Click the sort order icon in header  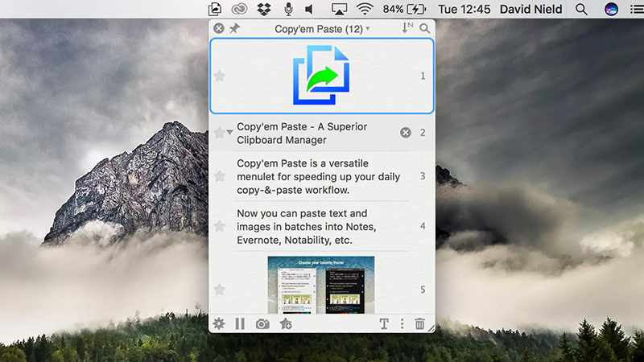click(x=407, y=28)
